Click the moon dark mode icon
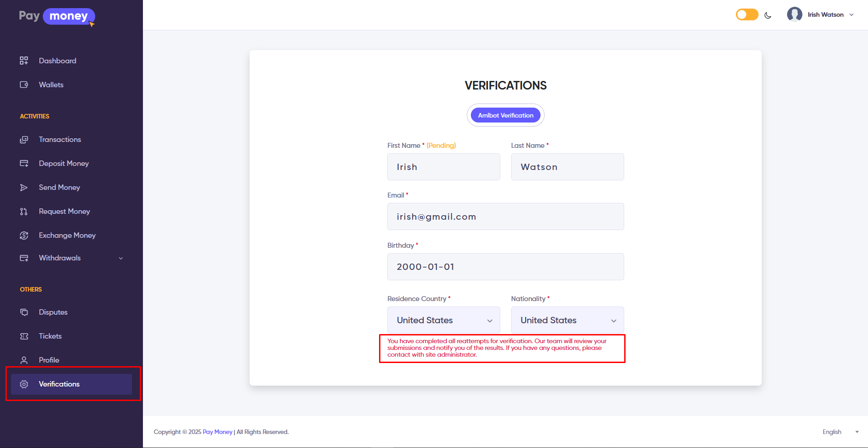The image size is (868, 448). (x=768, y=15)
